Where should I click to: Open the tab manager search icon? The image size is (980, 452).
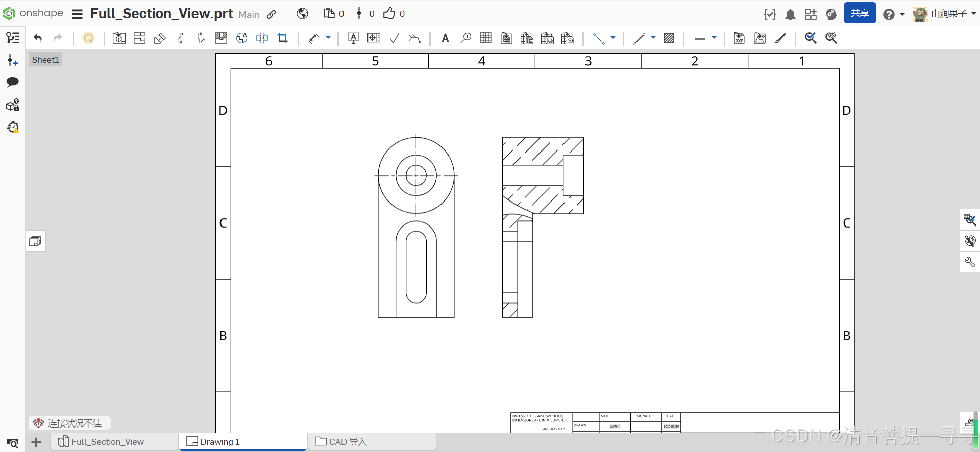point(12,443)
